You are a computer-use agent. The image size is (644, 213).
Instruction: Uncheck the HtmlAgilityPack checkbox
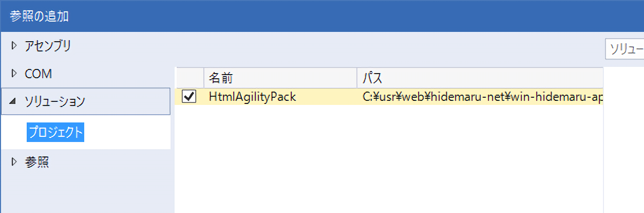[189, 96]
